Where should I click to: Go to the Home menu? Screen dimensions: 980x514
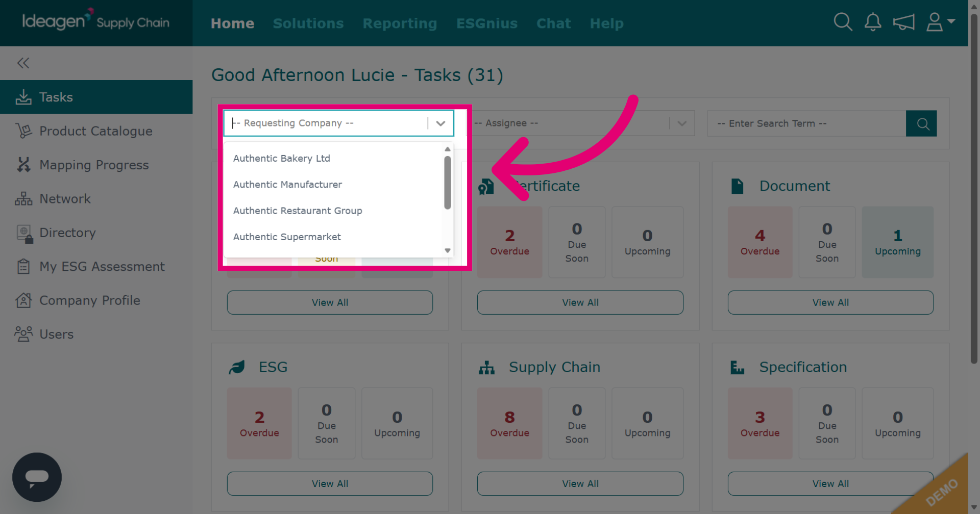(x=232, y=23)
